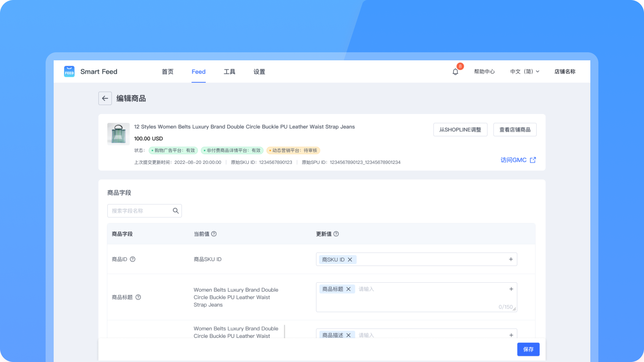Image resolution: width=644 pixels, height=362 pixels.
Task: Open the 中文（简）language dropdown
Action: pos(525,72)
